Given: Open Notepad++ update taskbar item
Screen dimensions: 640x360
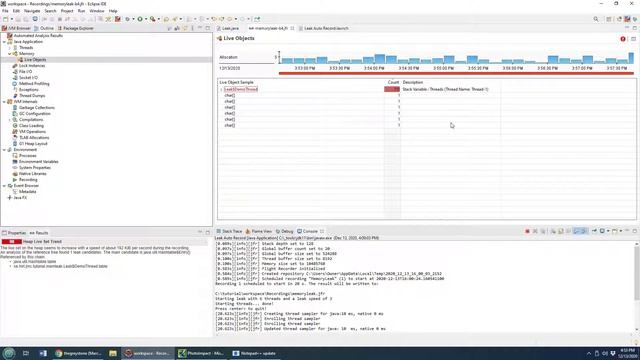Looking at the screenshot, I should tap(255, 353).
